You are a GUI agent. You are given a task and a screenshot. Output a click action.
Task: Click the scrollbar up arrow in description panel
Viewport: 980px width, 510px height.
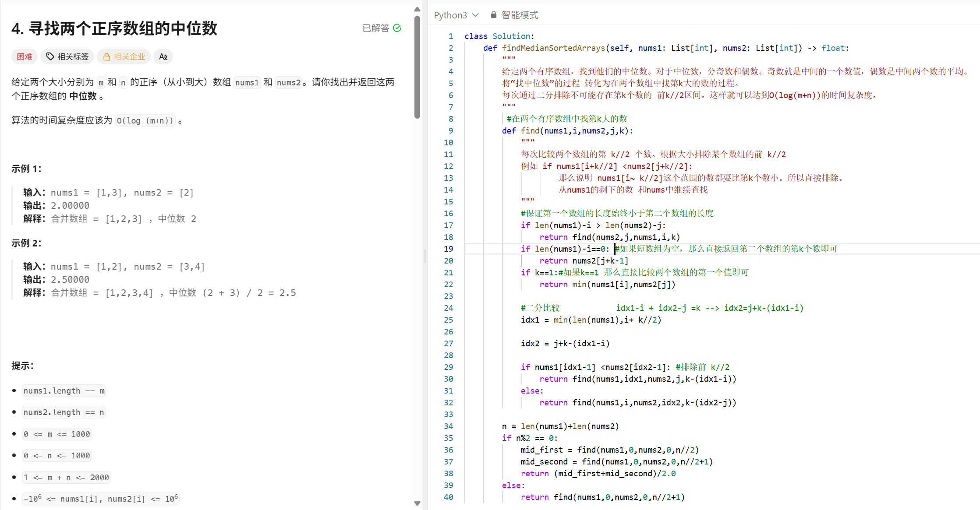(x=417, y=9)
